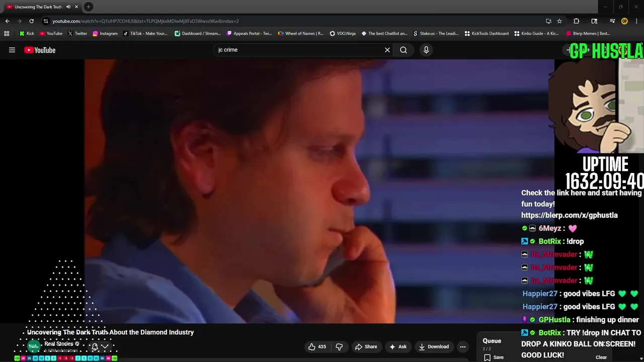
Task: Start voice search with the microphone
Action: 426,50
